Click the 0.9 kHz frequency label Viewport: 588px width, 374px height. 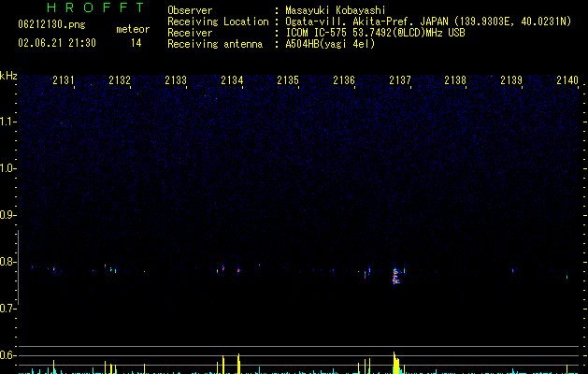8,215
